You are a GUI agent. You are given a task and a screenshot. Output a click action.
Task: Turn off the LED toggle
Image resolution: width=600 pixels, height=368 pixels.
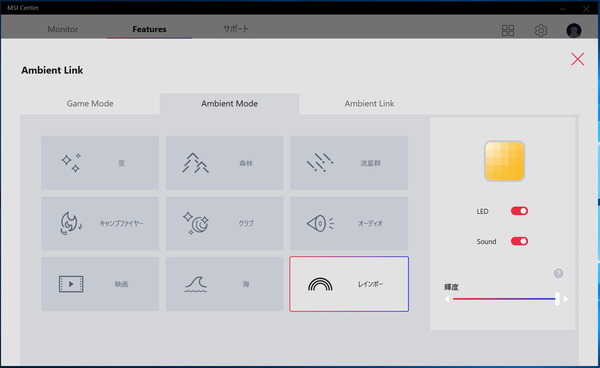519,211
